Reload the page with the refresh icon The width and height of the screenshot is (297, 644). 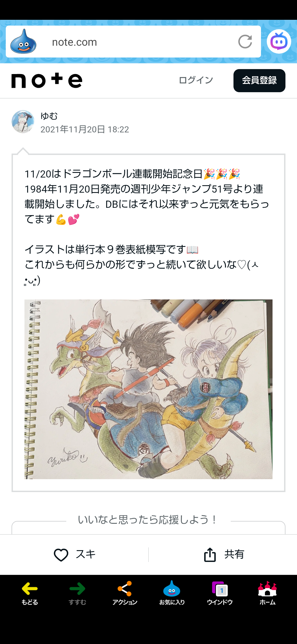click(245, 42)
